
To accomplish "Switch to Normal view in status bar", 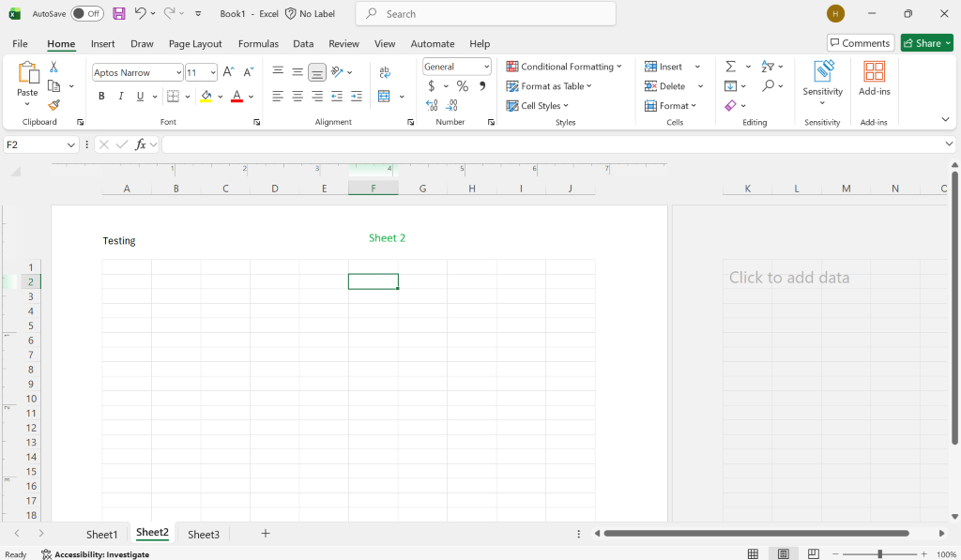I will click(x=754, y=553).
